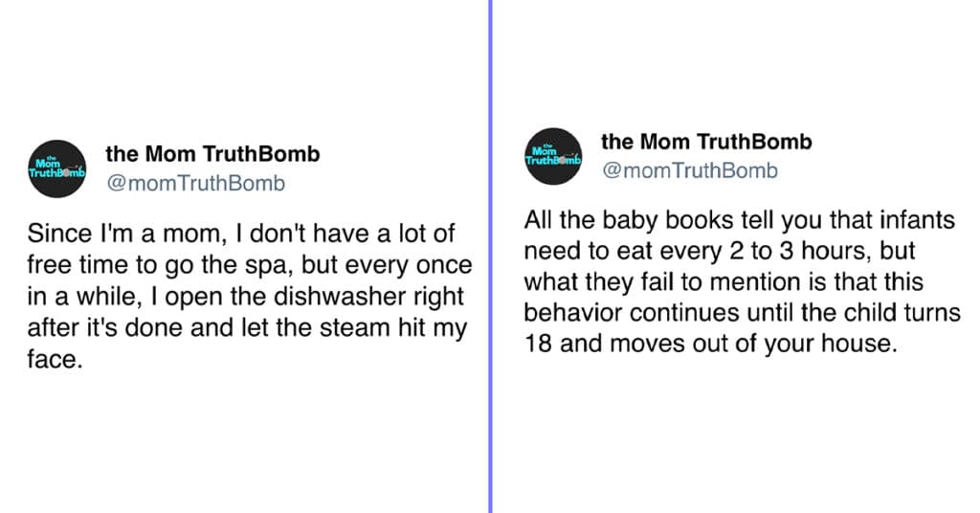Click the display name above the dishwasher tweet
Image resolution: width=980 pixels, height=513 pixels.
coord(212,154)
